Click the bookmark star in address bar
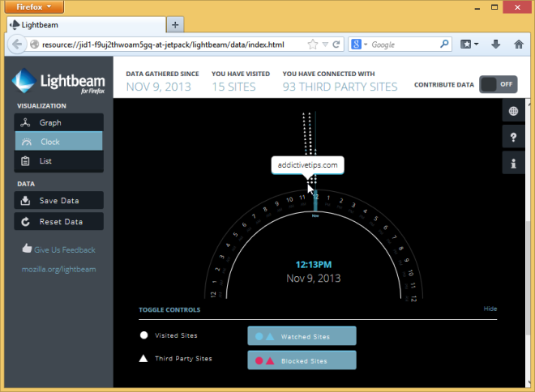The height and width of the screenshot is (392, 535). (x=313, y=44)
